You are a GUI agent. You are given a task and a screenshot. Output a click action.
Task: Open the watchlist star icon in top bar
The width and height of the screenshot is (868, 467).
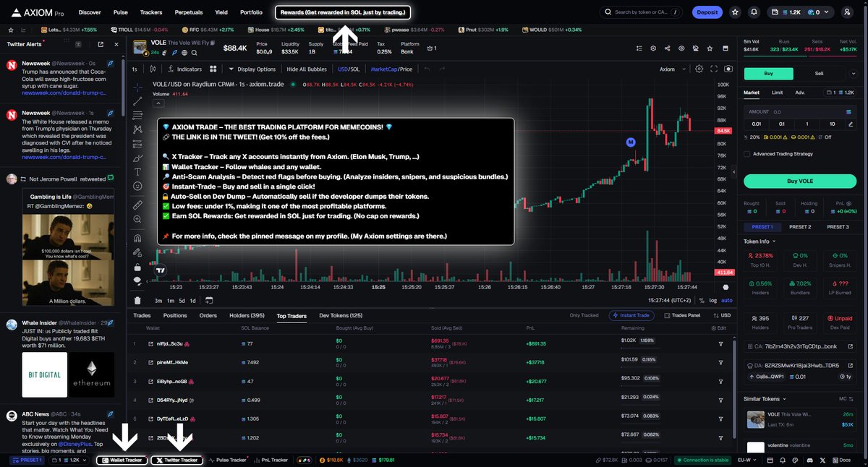pyautogui.click(x=735, y=12)
